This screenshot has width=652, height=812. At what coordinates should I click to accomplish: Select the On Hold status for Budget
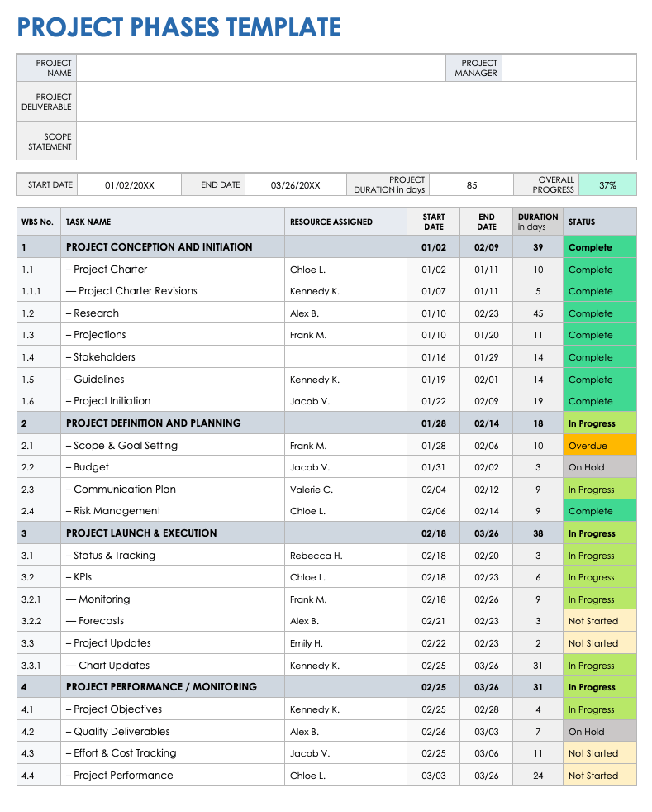pos(599,467)
